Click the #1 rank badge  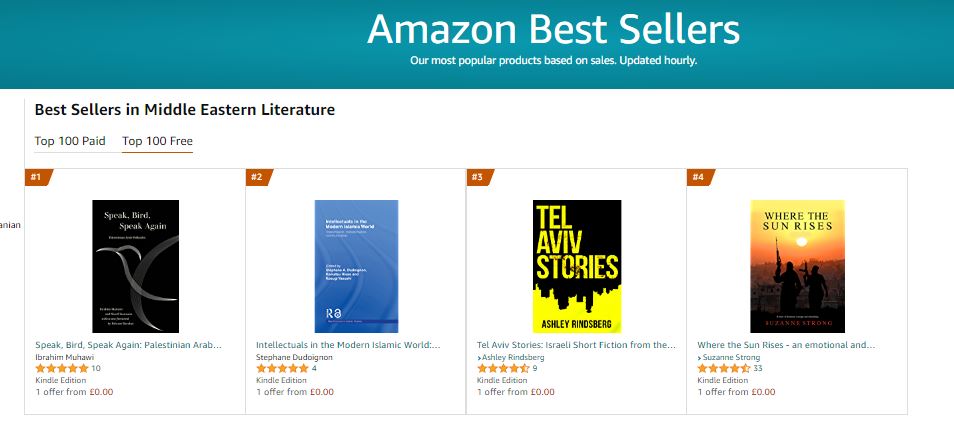(37, 177)
